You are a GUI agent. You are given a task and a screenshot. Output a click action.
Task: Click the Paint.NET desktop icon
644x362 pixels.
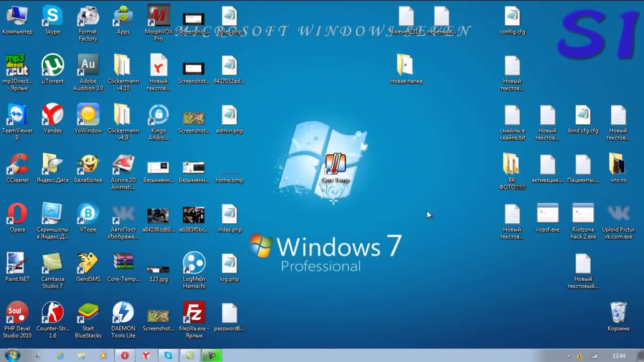(17, 266)
